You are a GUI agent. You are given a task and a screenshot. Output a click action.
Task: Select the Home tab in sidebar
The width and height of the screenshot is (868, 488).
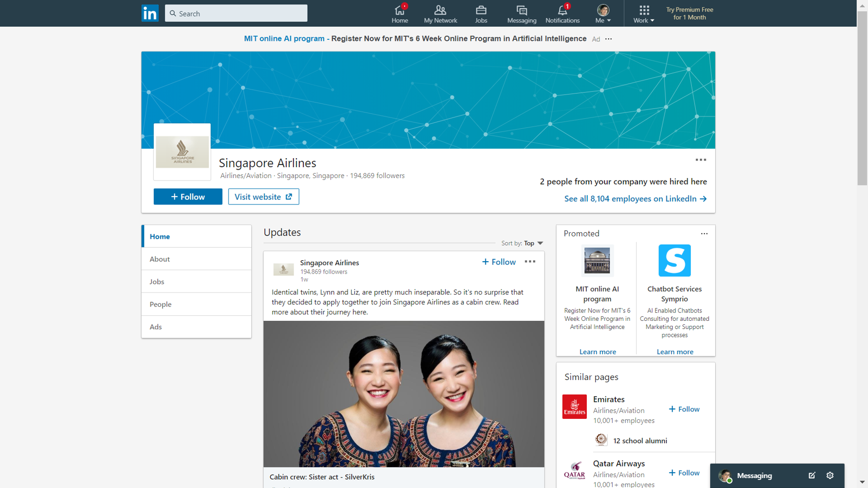(197, 236)
